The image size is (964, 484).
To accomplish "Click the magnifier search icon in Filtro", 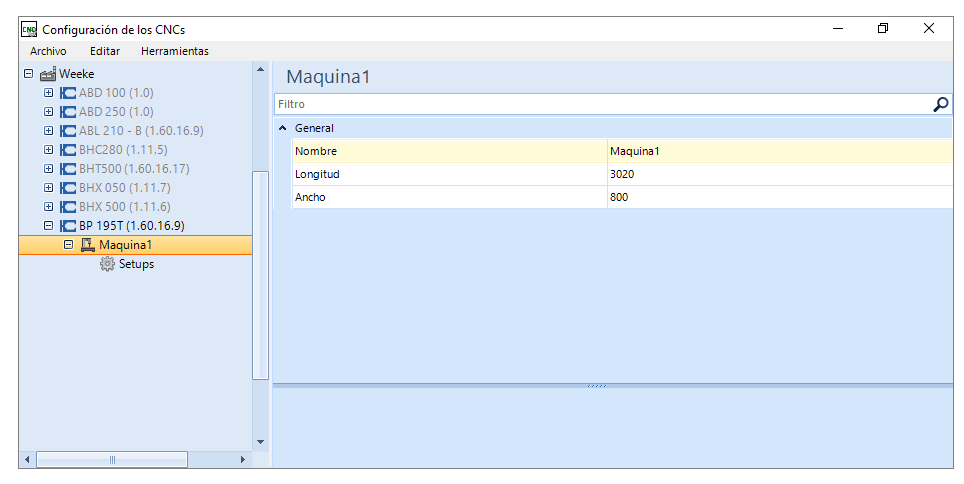I will [941, 105].
